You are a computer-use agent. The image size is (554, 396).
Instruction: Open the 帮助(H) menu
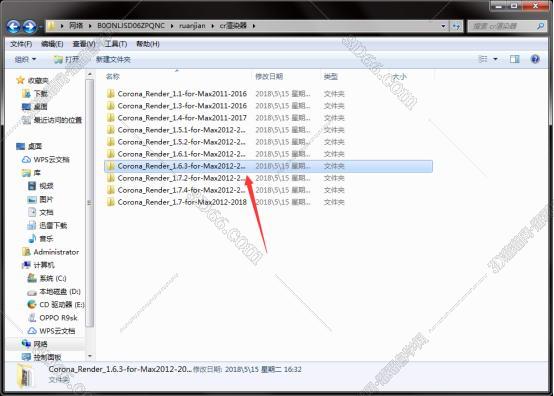coord(148,44)
